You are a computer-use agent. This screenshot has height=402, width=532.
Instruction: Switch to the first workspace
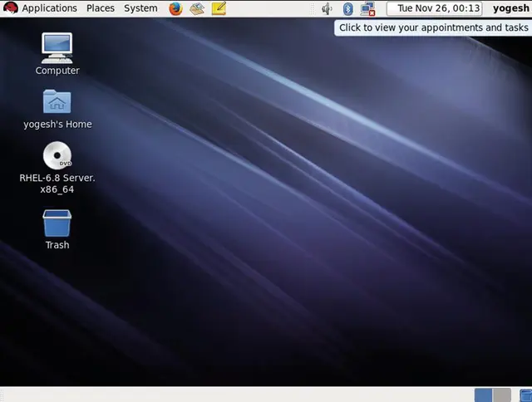pos(483,395)
